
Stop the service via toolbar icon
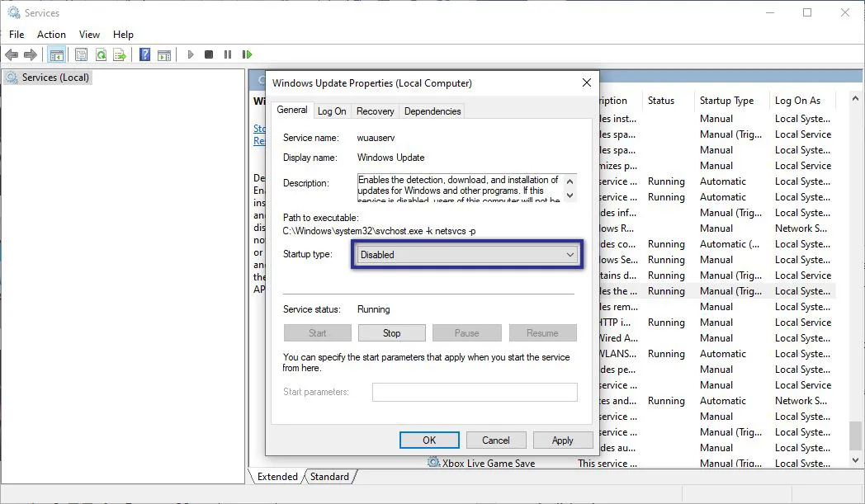coord(210,54)
